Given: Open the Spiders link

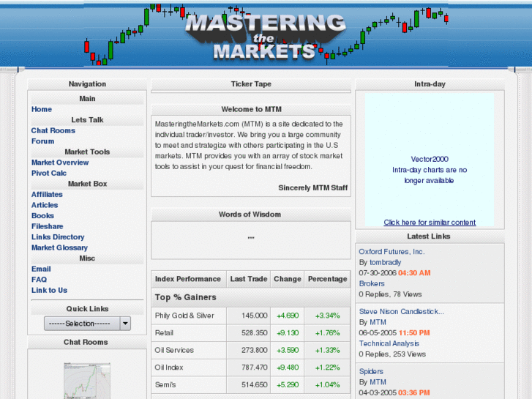Looking at the screenshot, I should coord(371,371).
